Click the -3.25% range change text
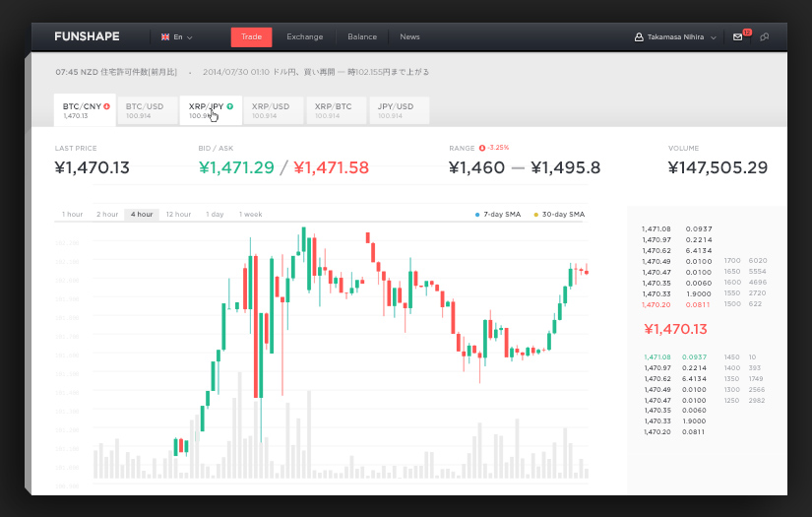This screenshot has height=517, width=812. point(498,148)
